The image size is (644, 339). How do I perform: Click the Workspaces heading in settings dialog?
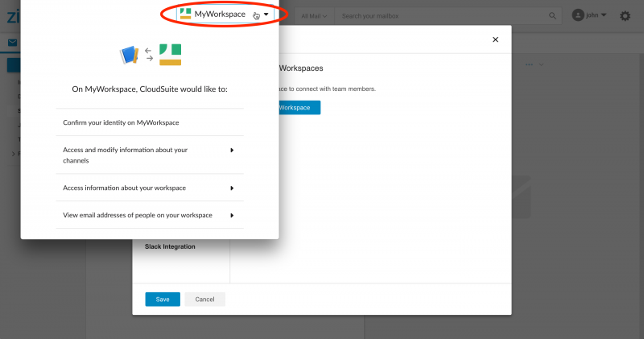point(301,68)
